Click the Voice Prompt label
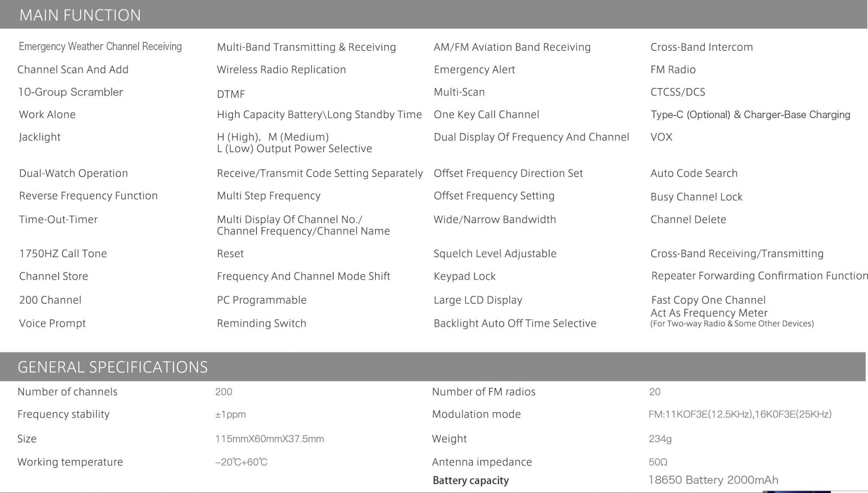Image resolution: width=868 pixels, height=493 pixels. coord(52,323)
